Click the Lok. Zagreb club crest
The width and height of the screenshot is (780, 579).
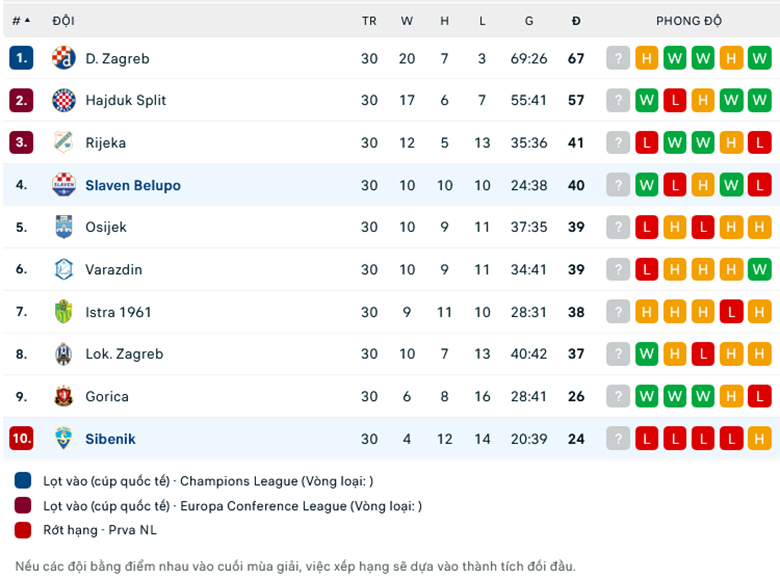pos(64,354)
